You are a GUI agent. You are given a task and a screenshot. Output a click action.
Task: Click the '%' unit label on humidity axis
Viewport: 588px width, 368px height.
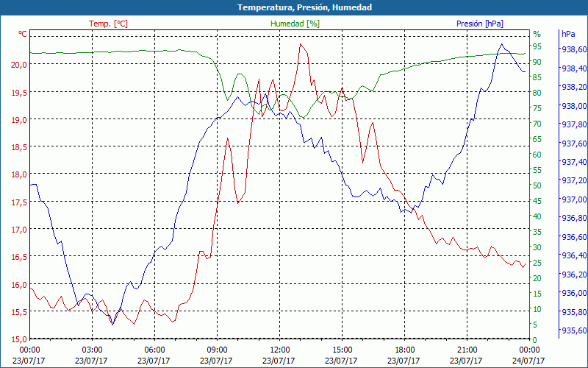tap(537, 34)
